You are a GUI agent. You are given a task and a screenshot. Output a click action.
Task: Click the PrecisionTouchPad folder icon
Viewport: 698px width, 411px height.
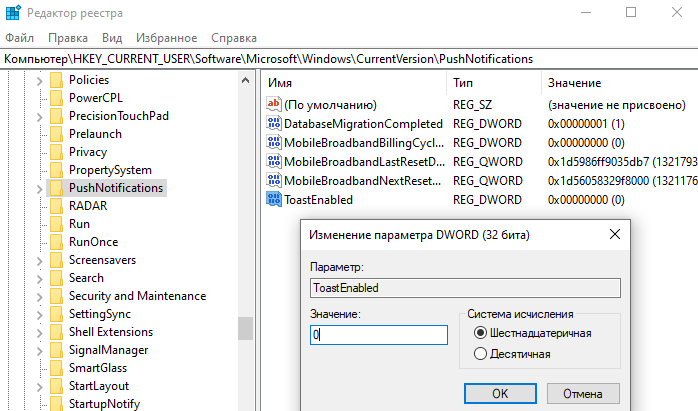57,116
